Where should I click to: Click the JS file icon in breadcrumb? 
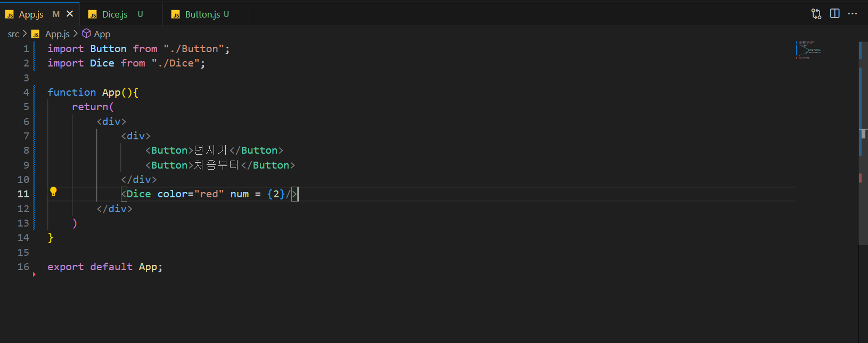click(36, 34)
